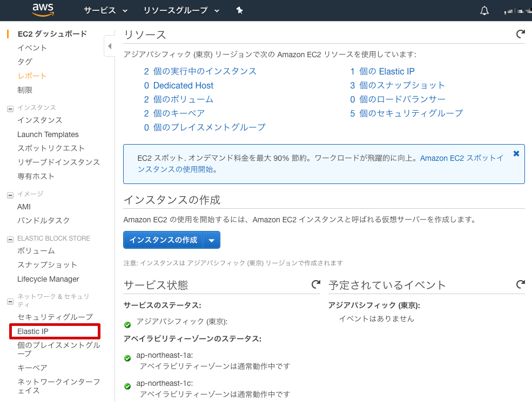Click the 0 Dedicated Host link
The width and height of the screenshot is (532, 402).
click(x=179, y=85)
